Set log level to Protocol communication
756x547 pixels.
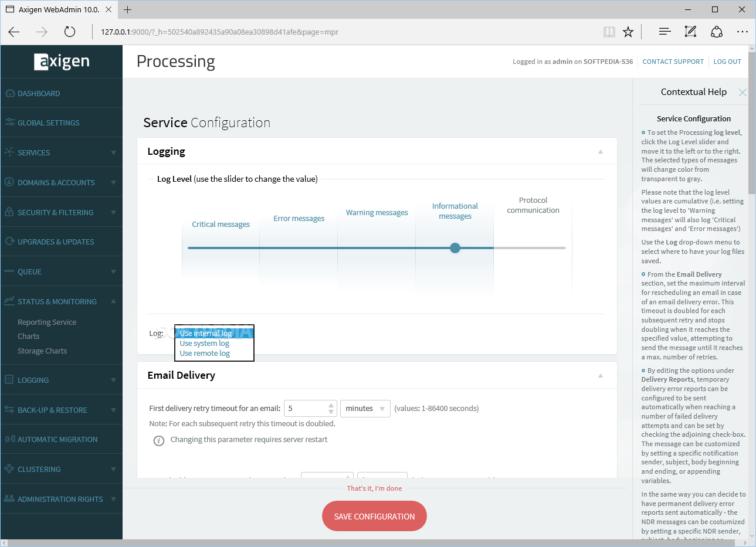pos(533,205)
